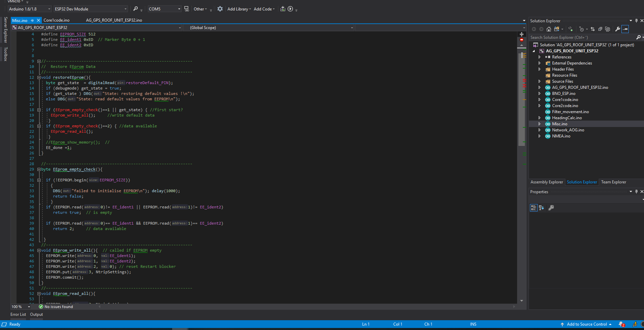Go to Solution Explorer Home view
The image size is (644, 330).
549,29
